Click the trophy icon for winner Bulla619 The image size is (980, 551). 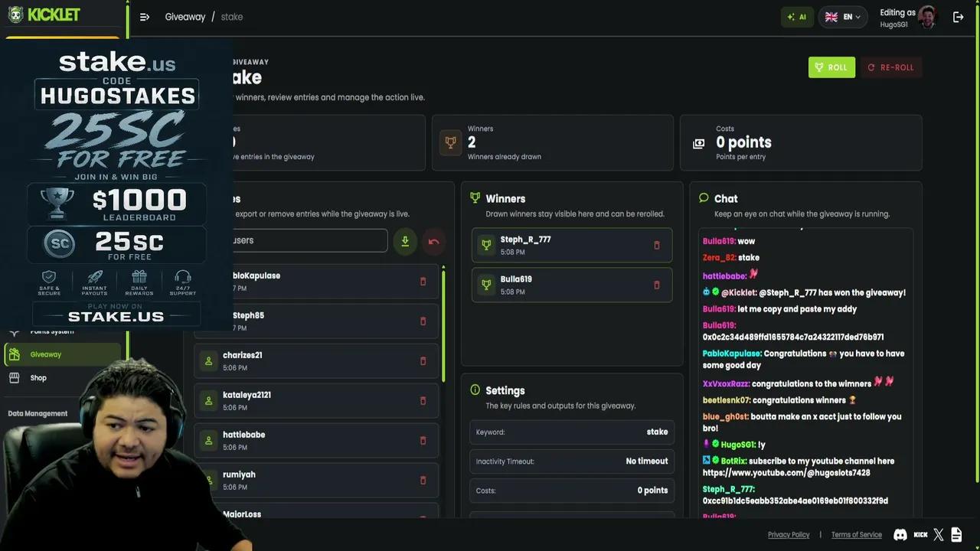point(486,285)
